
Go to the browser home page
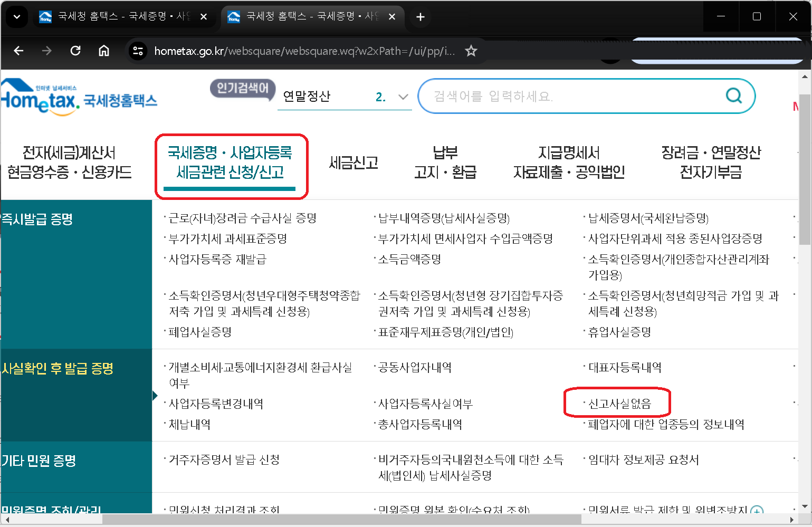click(104, 51)
